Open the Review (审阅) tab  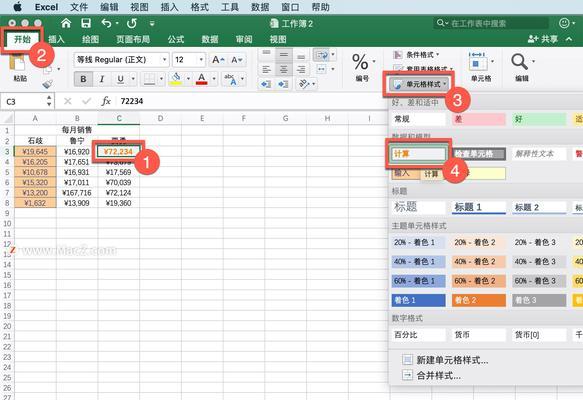tap(244, 39)
